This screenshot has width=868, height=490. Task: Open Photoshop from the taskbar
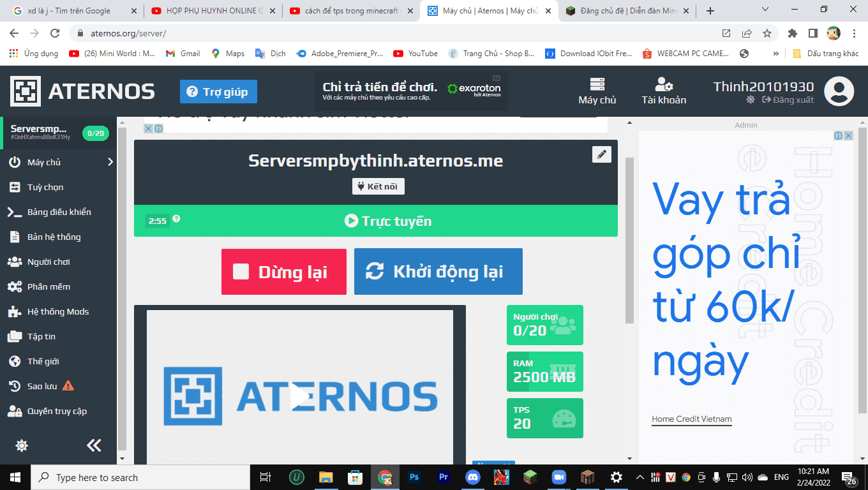(414, 477)
